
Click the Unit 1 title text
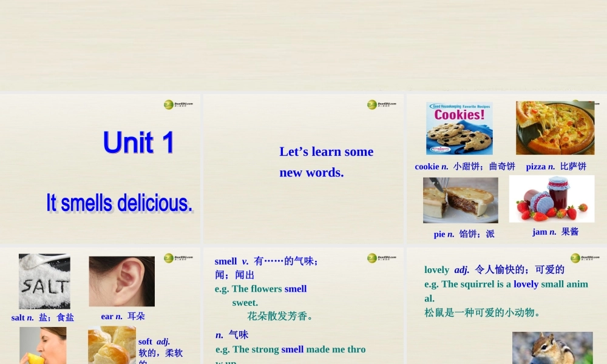[x=138, y=143]
